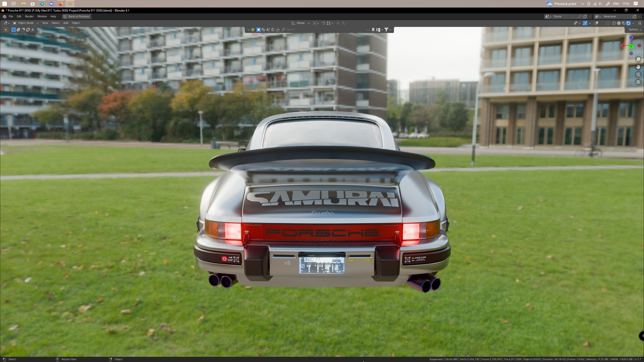Click the zoom magnifier navigation gizmo
The height and width of the screenshot is (362, 644).
click(x=638, y=59)
